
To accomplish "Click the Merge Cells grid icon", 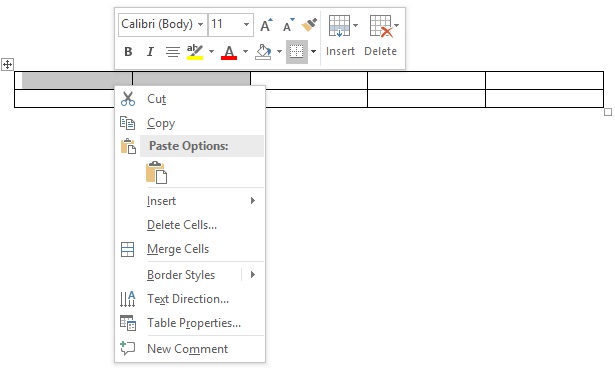I will click(127, 249).
